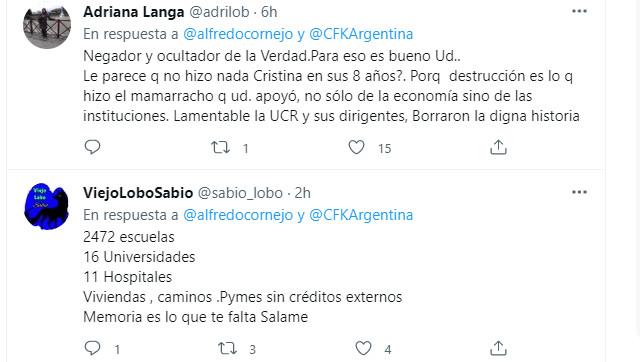Open @CFKArgentina mention in first tweet
The image size is (640, 362).
[x=361, y=34]
